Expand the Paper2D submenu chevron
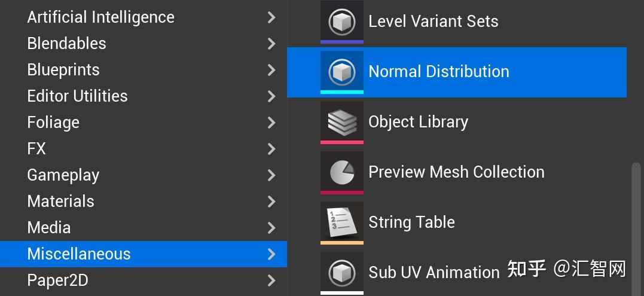The height and width of the screenshot is (296, 644). point(271,280)
